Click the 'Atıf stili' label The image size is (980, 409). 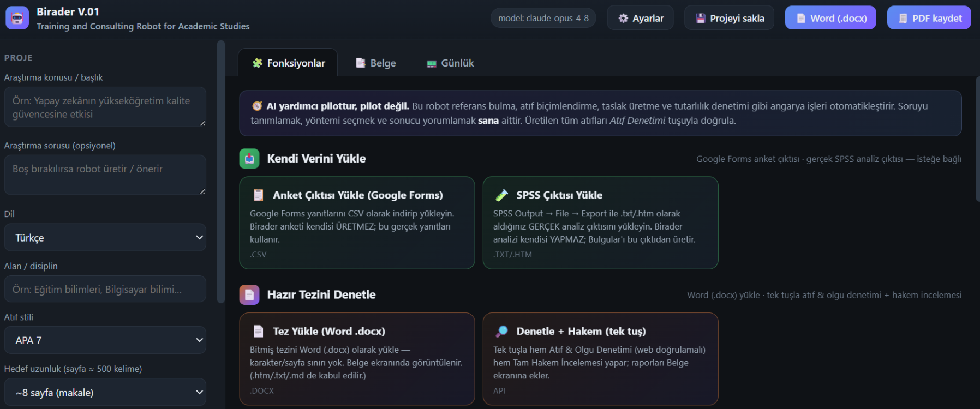(19, 317)
